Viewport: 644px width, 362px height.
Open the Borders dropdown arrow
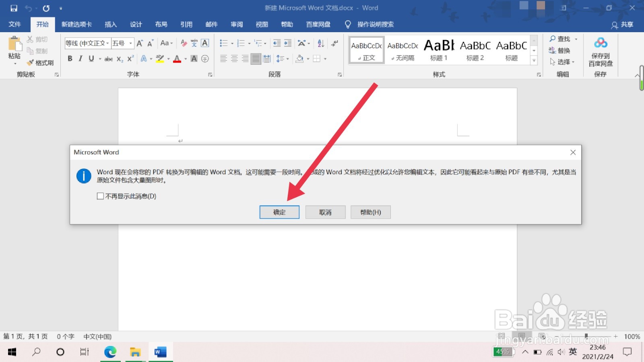point(325,59)
